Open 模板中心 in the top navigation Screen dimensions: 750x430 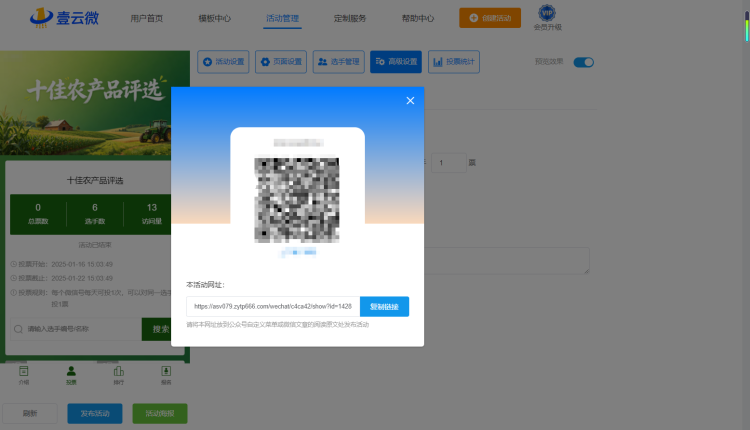point(214,18)
